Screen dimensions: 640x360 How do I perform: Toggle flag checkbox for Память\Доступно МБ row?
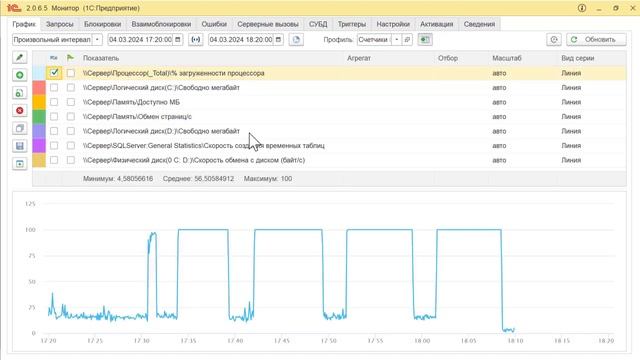click(71, 102)
